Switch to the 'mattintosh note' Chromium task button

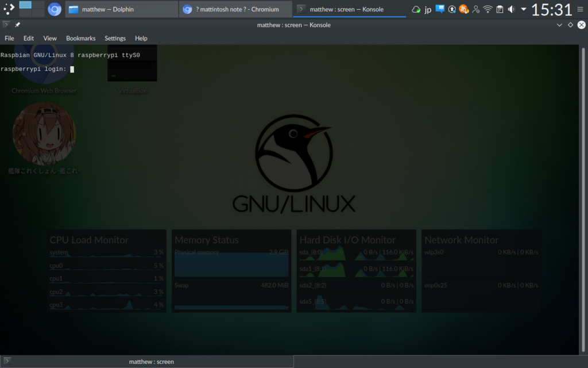235,9
